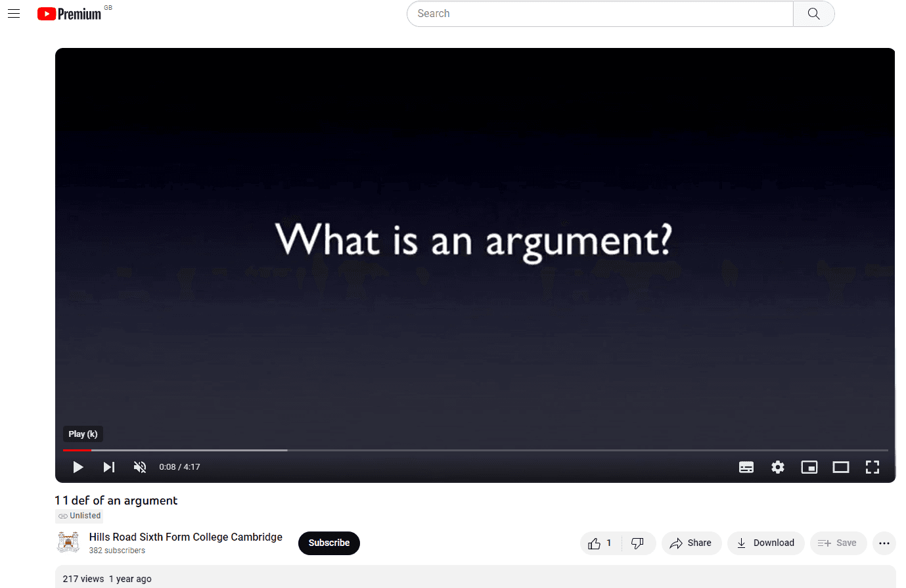This screenshot has height=588, width=906.
Task: Dislike the video with thumbs down
Action: pos(638,543)
